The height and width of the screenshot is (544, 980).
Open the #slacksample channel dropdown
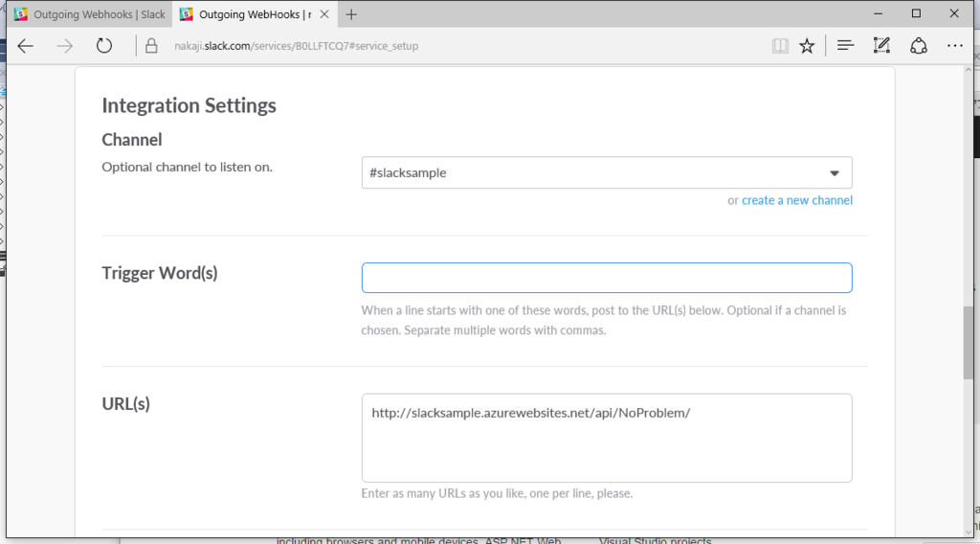[606, 172]
